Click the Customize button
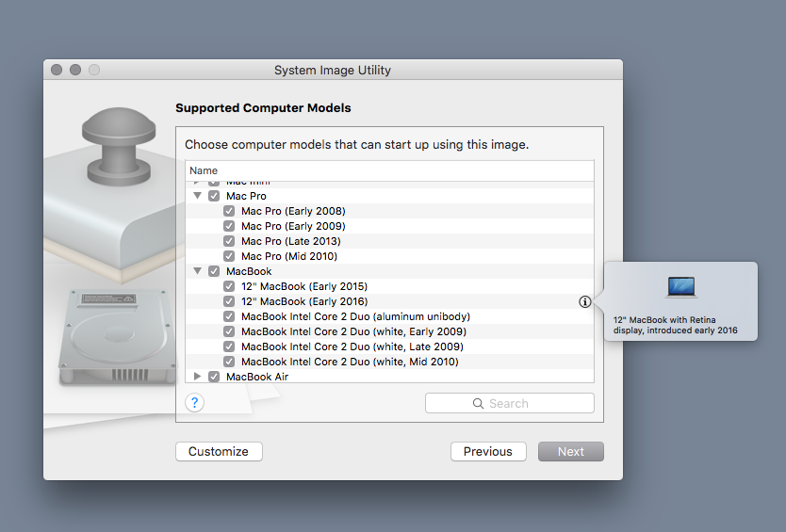 pyautogui.click(x=219, y=451)
